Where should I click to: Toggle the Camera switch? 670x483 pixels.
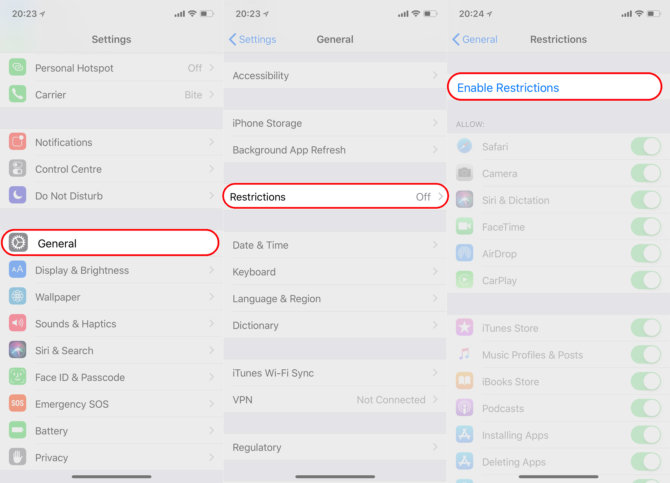click(x=646, y=173)
